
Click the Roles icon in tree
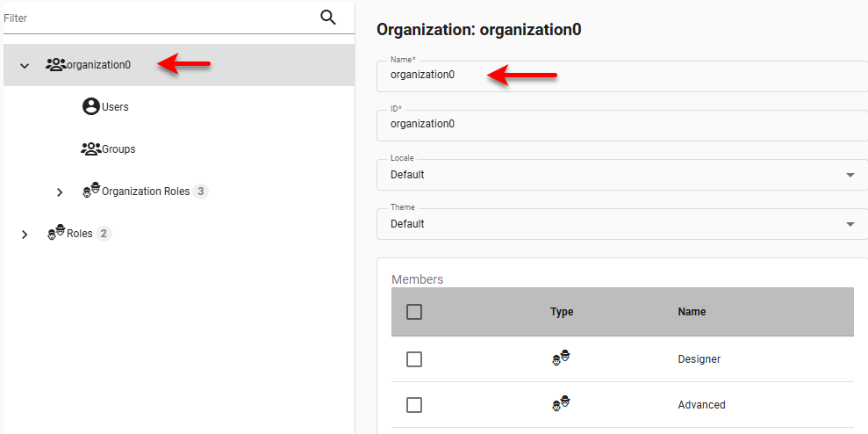pos(55,234)
